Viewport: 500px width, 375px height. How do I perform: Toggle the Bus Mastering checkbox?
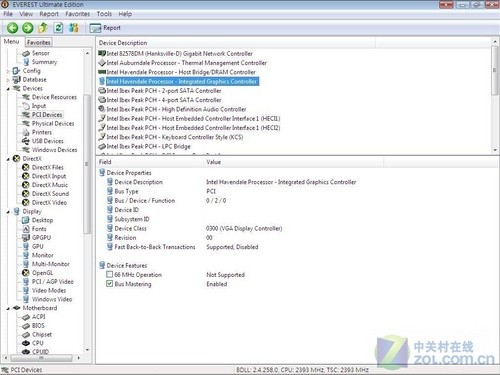109,284
